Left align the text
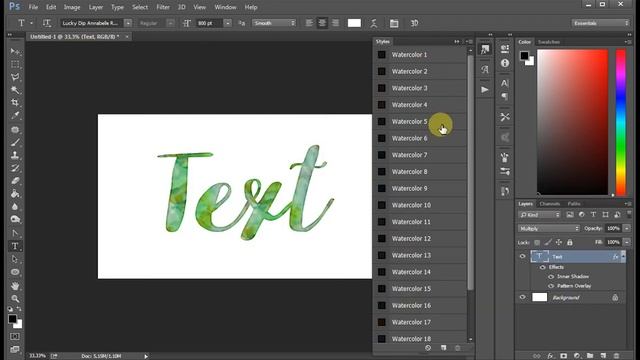This screenshot has width=640, height=360. coord(309,23)
